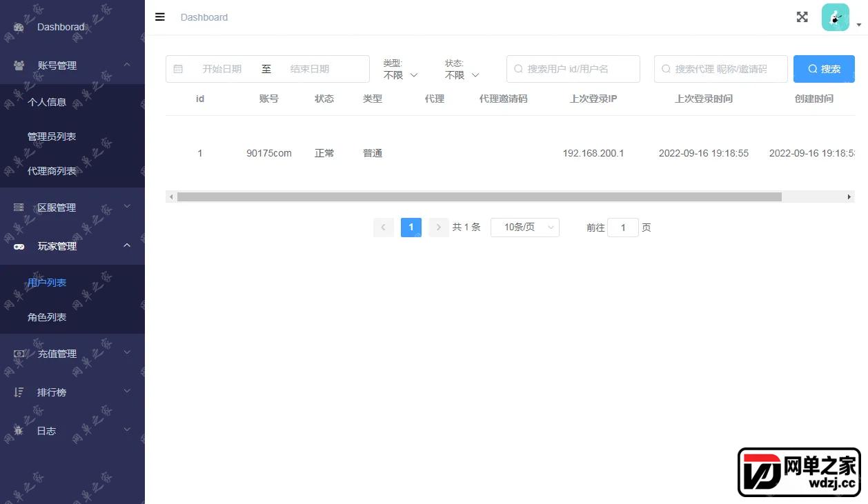Click the 正常 status cell
This screenshot has width=868, height=504.
(324, 153)
